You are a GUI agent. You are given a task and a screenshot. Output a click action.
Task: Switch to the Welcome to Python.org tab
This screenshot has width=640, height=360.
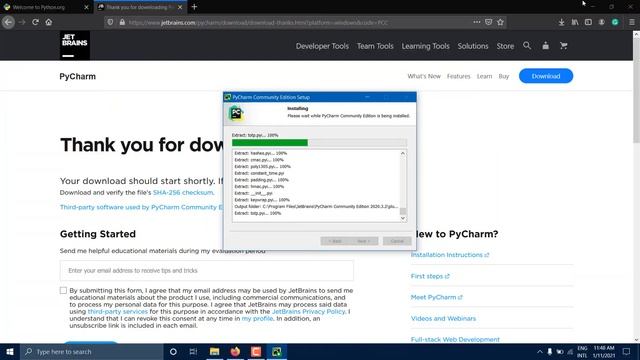coord(38,7)
